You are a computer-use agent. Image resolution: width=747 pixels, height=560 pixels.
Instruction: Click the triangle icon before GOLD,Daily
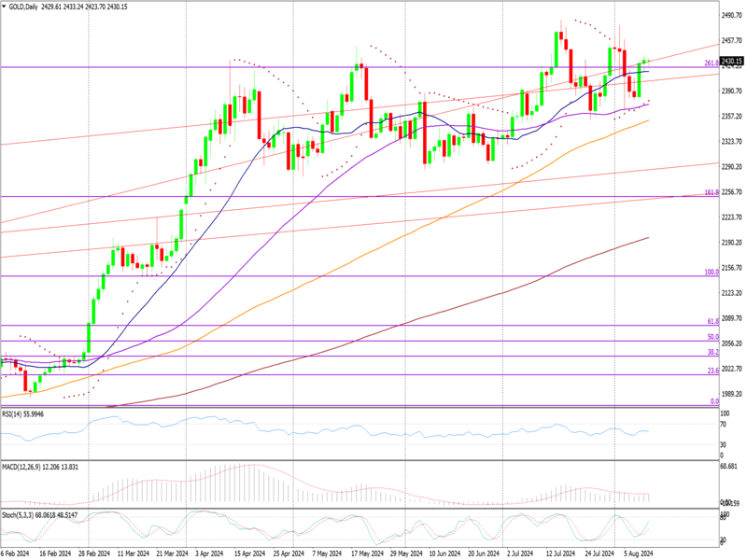tap(5, 6)
